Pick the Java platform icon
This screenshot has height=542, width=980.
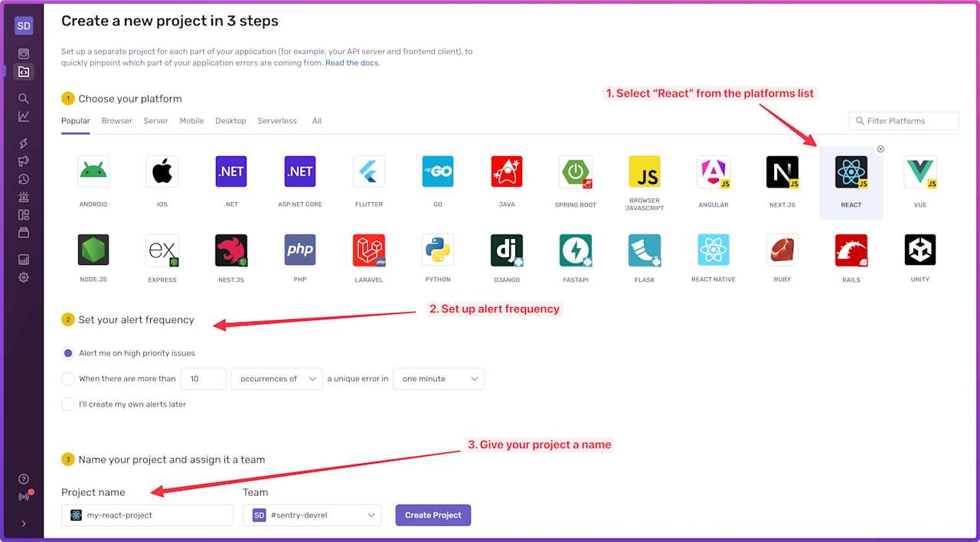click(507, 171)
